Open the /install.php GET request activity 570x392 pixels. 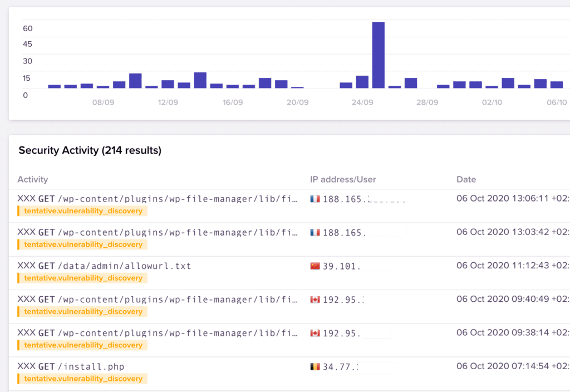coord(71,366)
